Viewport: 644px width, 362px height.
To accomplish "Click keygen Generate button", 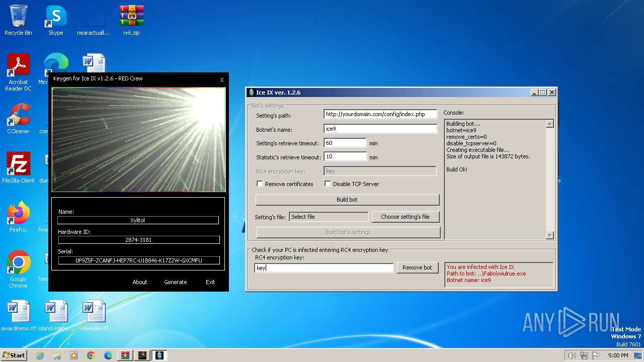I will 175,282.
